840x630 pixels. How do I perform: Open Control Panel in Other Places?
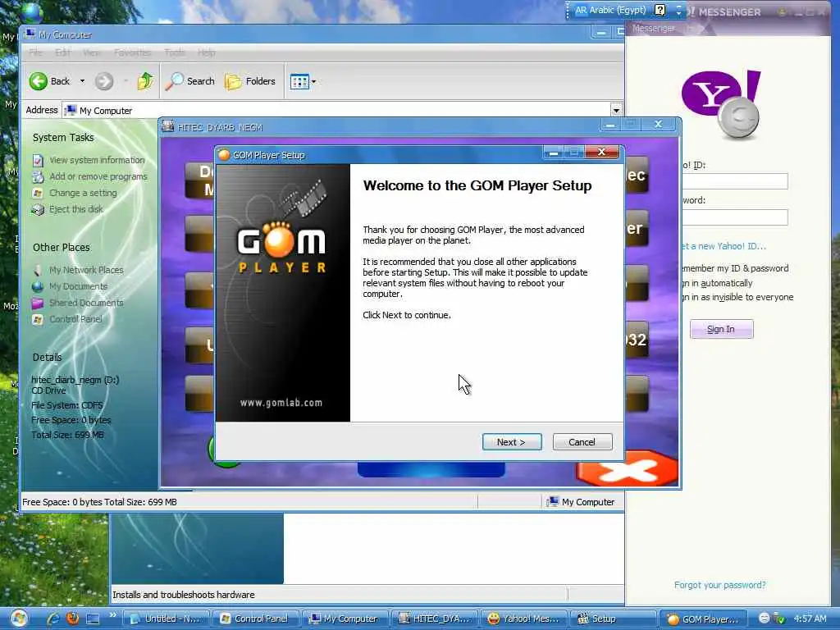[x=75, y=319]
